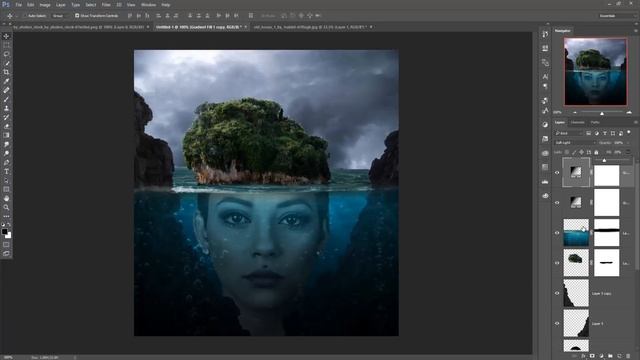Select the Horizontal Type tool
This screenshot has height=360, width=640.
pyautogui.click(x=6, y=171)
